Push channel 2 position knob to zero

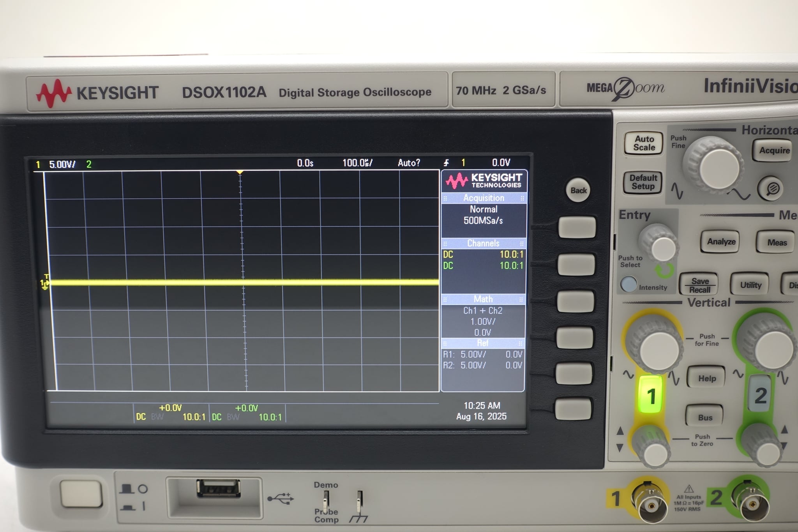click(763, 445)
